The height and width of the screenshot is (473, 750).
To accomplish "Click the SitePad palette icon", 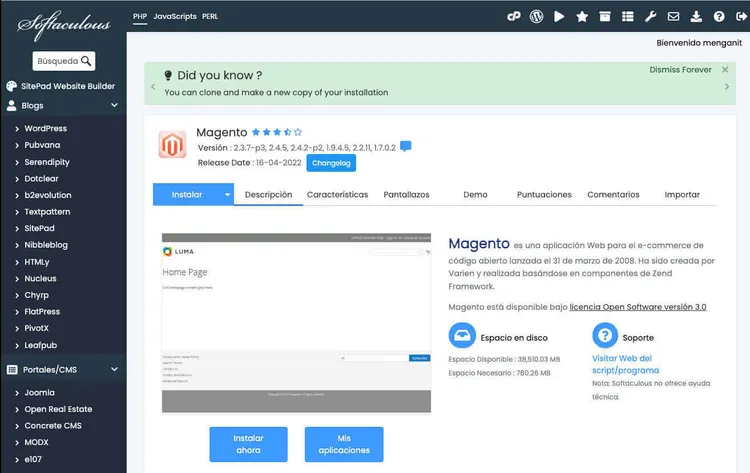I will click(x=11, y=86).
